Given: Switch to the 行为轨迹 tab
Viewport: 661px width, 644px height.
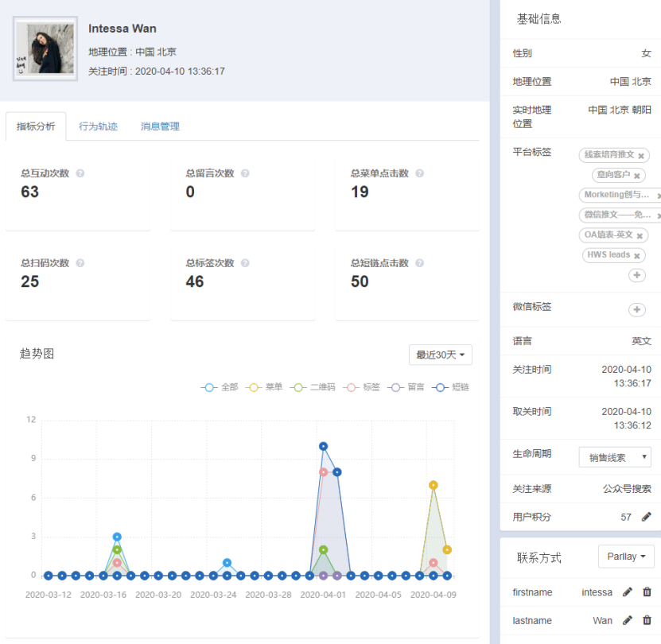Looking at the screenshot, I should (x=98, y=126).
